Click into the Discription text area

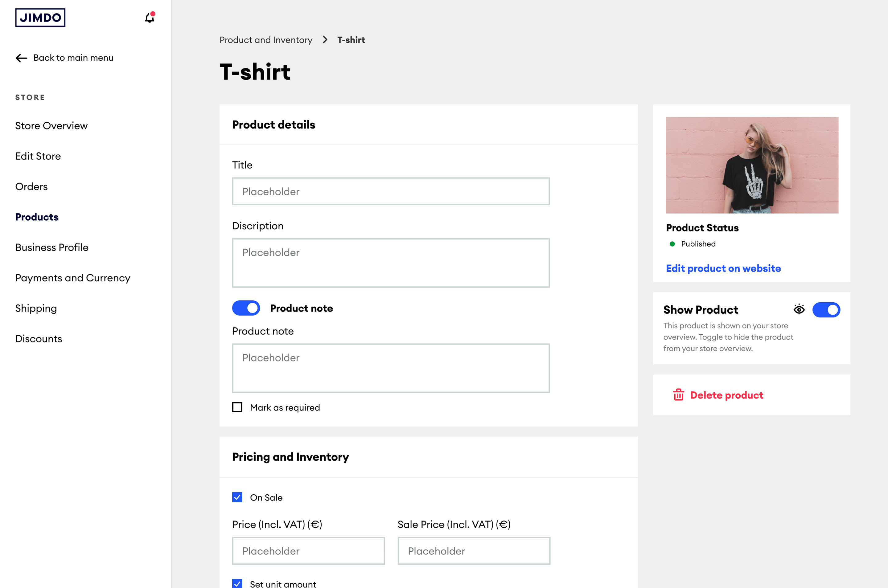point(391,263)
